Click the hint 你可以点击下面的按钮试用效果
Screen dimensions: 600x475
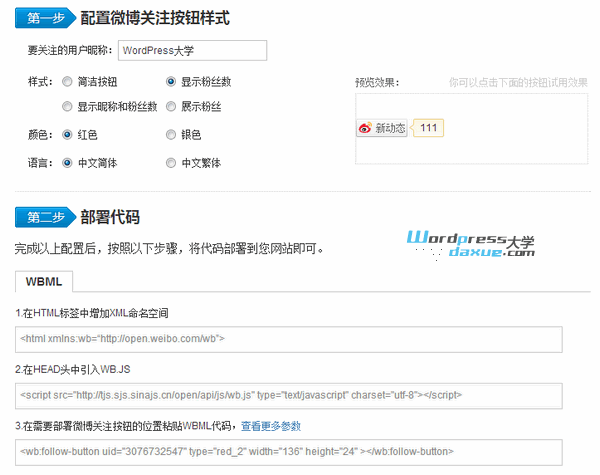pyautogui.click(x=518, y=82)
